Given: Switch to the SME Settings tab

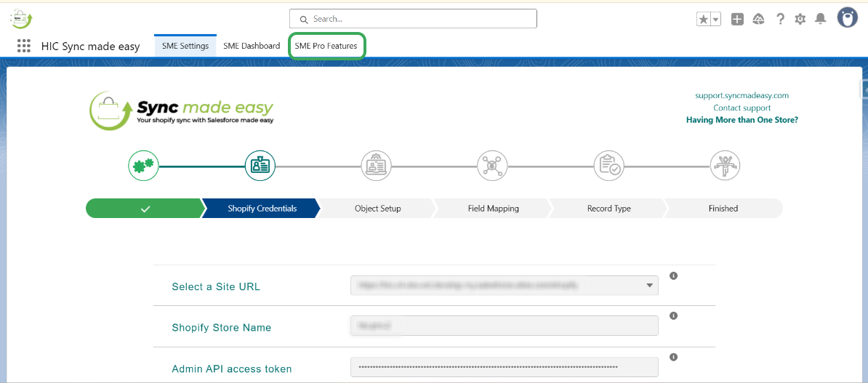Looking at the screenshot, I should point(185,46).
